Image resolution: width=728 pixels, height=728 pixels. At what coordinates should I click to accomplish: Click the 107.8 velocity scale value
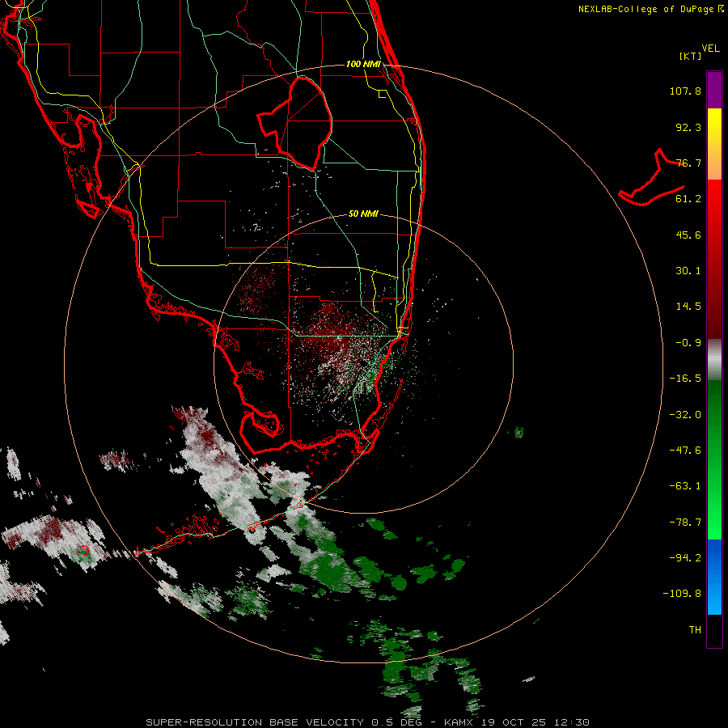685,91
